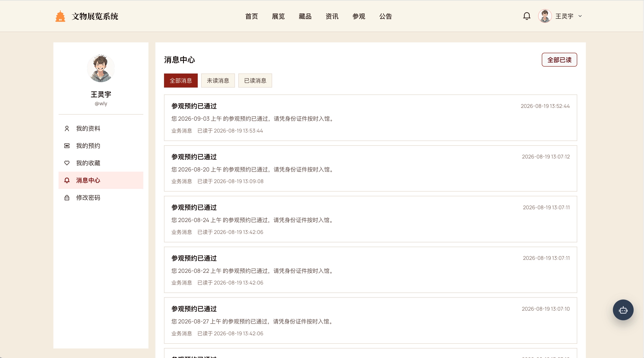
Task: Click the timestamp 2026-08-19 13:52:44
Action: 545,106
